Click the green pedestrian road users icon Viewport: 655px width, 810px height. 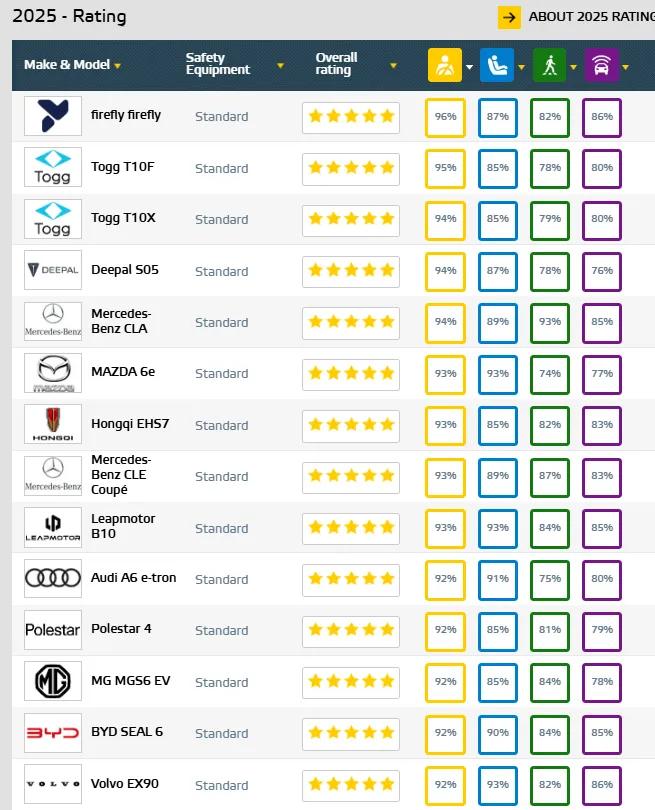point(548,65)
